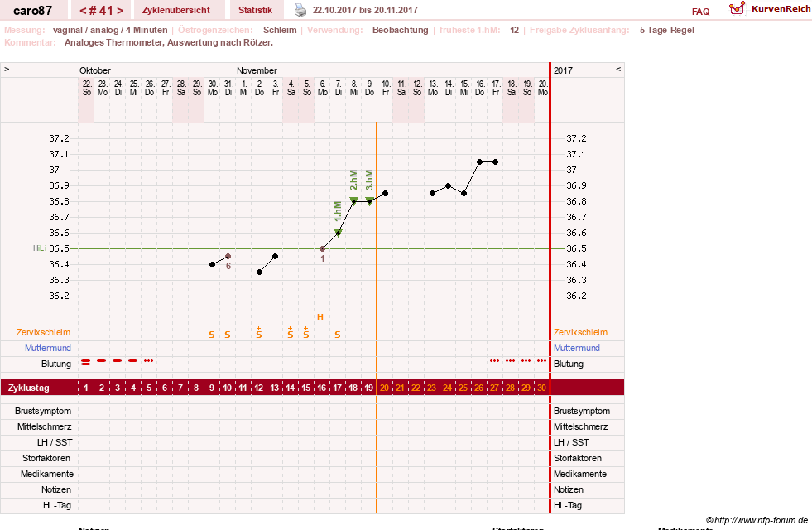Click the left Notizen row label

tap(56, 489)
